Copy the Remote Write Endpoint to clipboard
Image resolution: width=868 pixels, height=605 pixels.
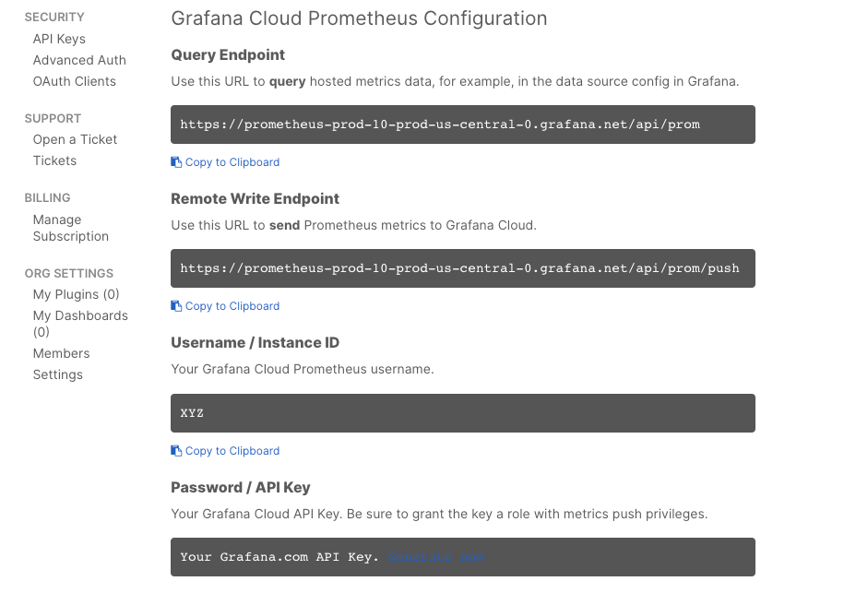[225, 305]
